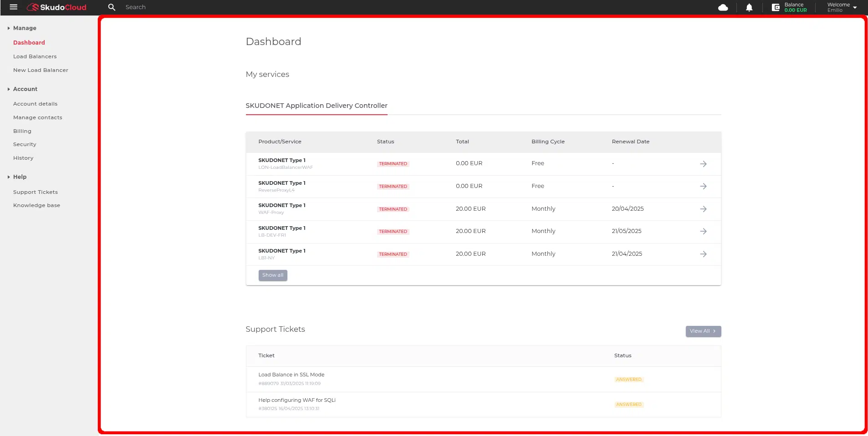Open Support Tickets in sidebar
Screen dimensions: 868x436
coord(36,192)
